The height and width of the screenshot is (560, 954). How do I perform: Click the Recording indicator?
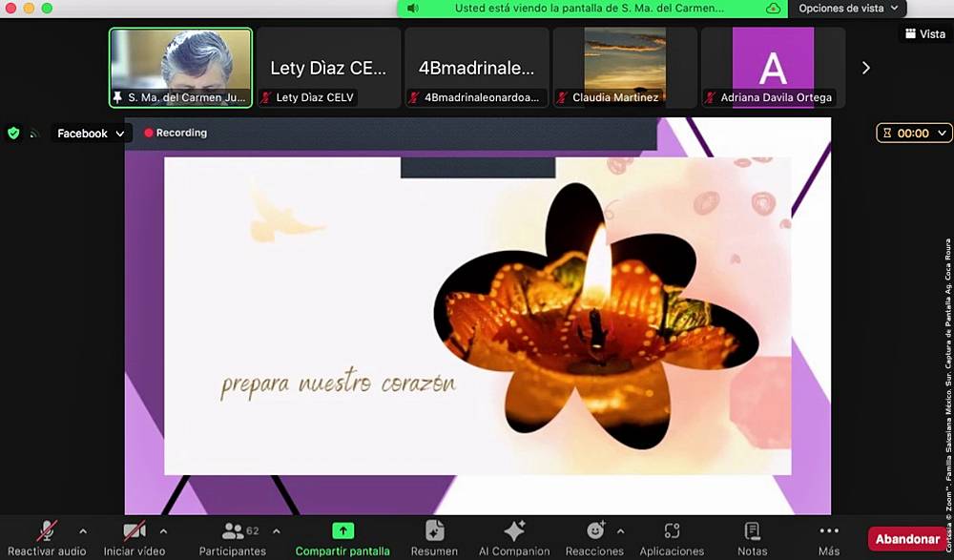[x=176, y=133]
